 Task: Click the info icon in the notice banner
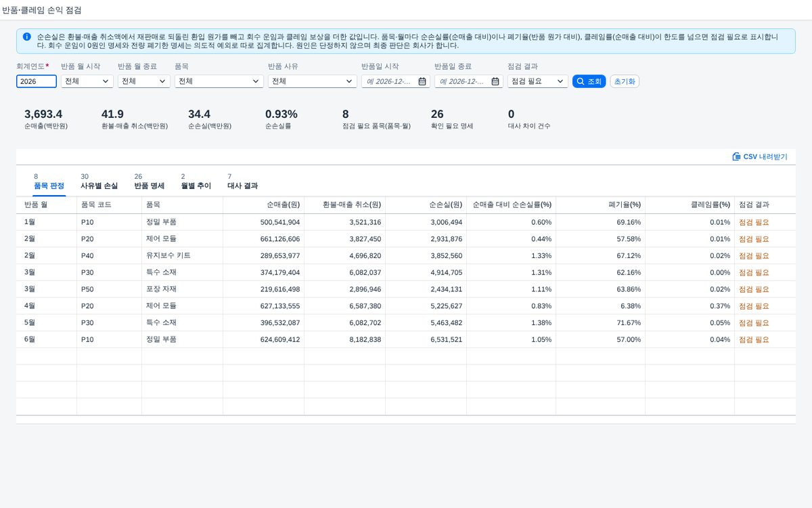(26, 37)
